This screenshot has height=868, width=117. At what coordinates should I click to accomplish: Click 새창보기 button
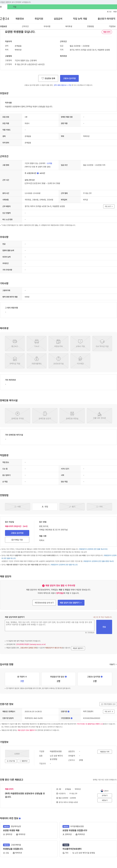105,800
